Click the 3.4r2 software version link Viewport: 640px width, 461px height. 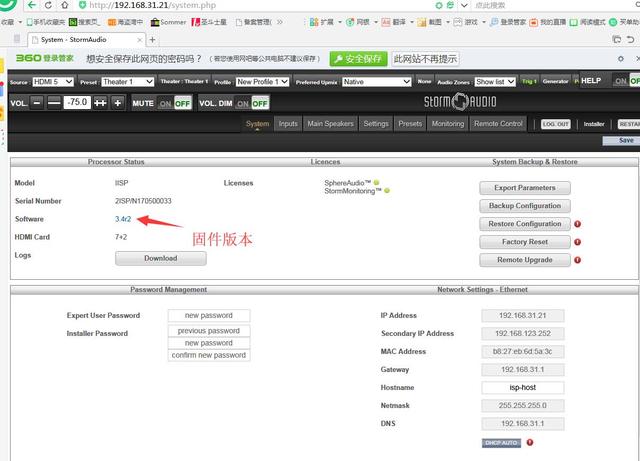click(x=124, y=219)
